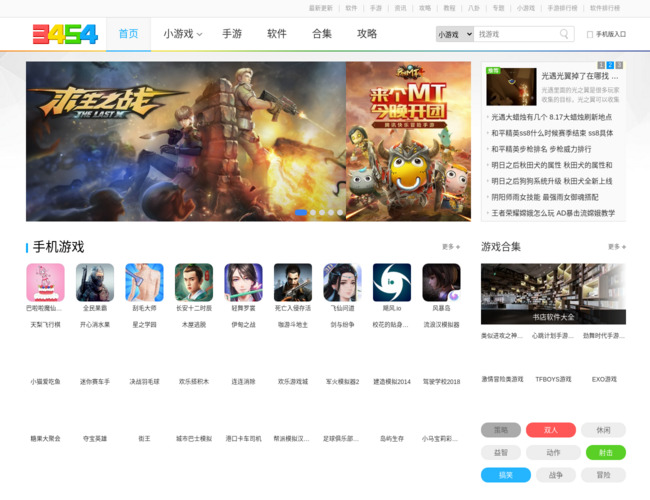Image resolution: width=650 pixels, height=500 pixels.
Task: Open the 飓风.io hurricane game icon
Action: click(x=392, y=282)
